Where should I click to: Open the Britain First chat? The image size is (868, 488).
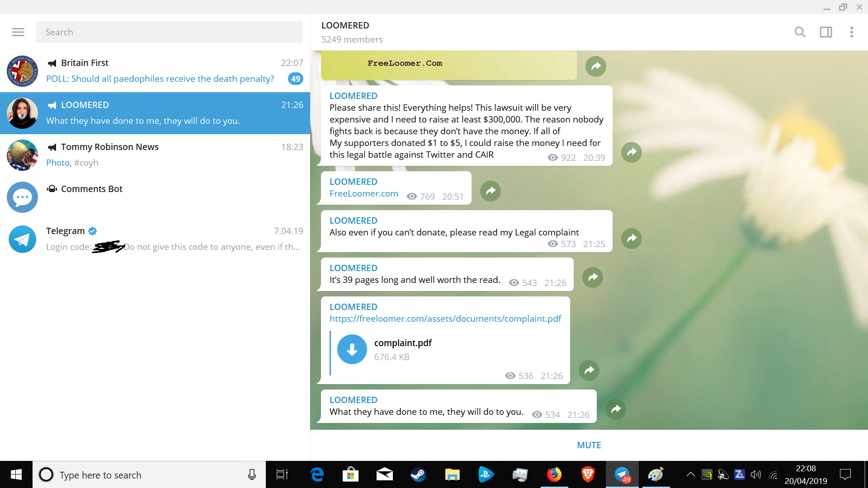pyautogui.click(x=155, y=71)
